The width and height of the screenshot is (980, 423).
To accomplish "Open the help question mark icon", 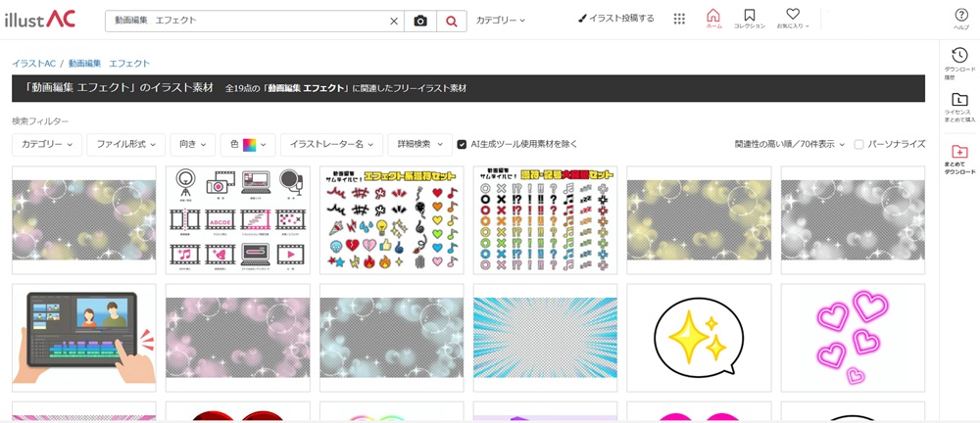I will click(x=961, y=18).
